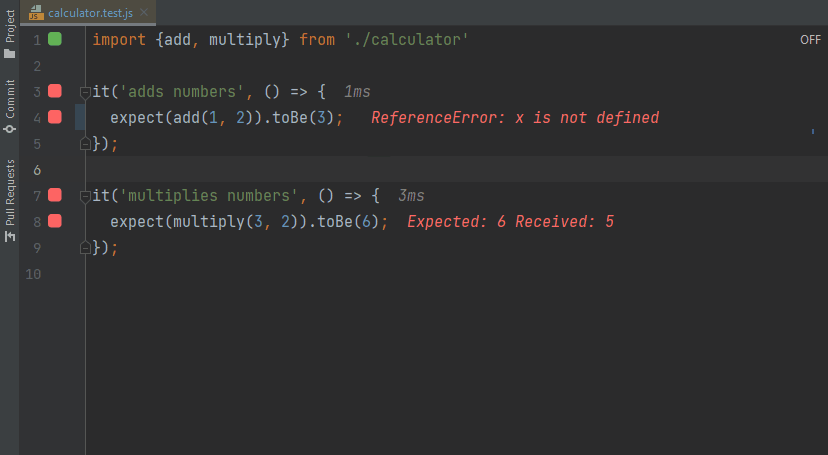Screen dimensions: 828x455
Task: Click the red error marker on line 8
Action: 55,221
